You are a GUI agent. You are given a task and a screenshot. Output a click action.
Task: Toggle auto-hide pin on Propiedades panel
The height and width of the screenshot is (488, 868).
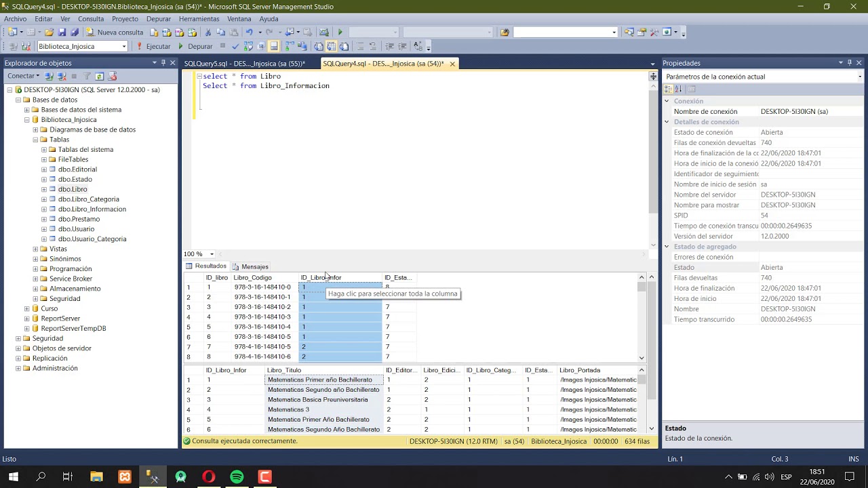[x=849, y=63]
